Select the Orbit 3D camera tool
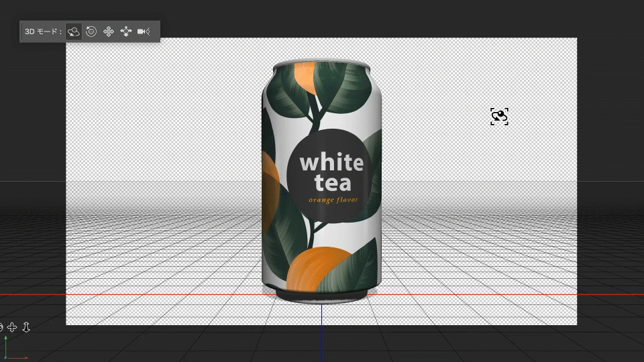644x362 pixels. [x=74, y=32]
